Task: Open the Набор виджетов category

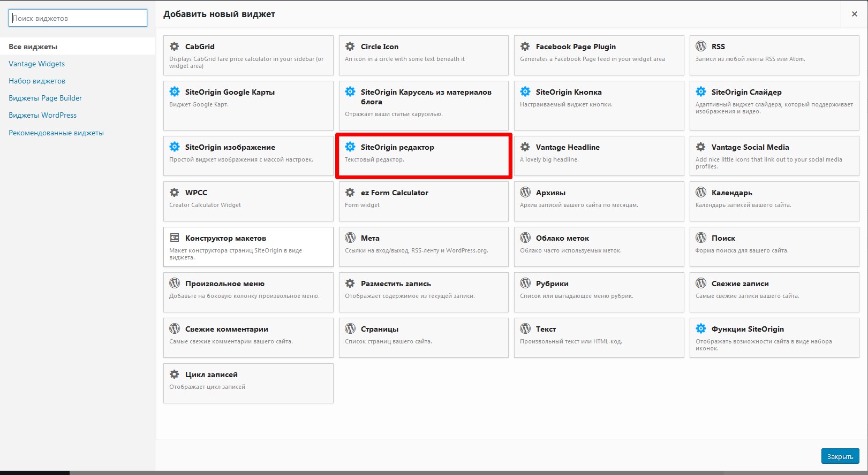Action: [x=37, y=81]
